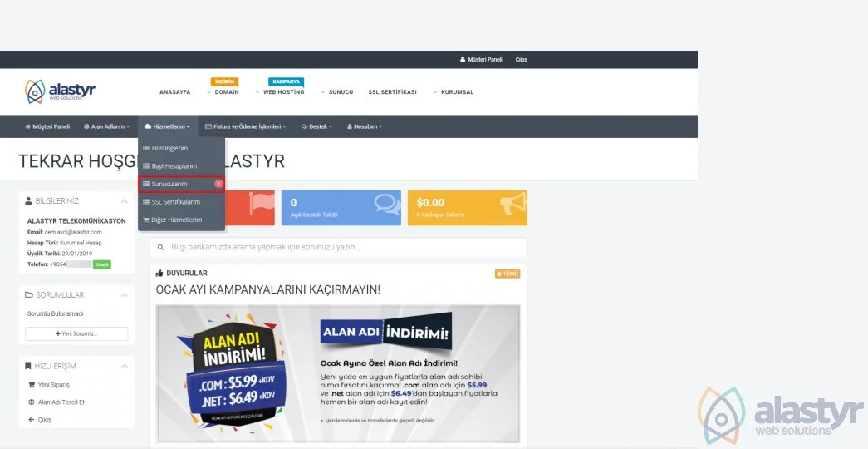
Task: Go to ANASAYFA in the main navigation
Action: [175, 92]
